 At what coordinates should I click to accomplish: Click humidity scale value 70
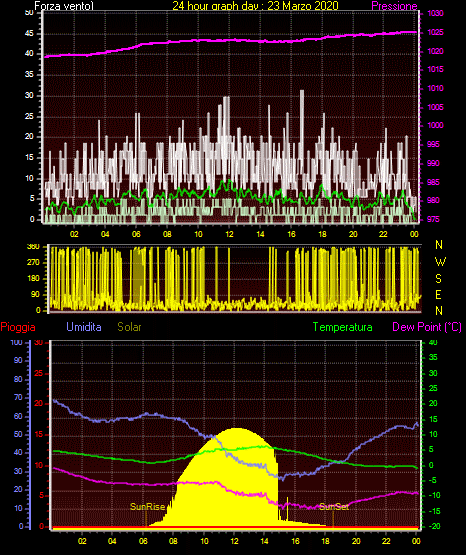tap(18, 397)
